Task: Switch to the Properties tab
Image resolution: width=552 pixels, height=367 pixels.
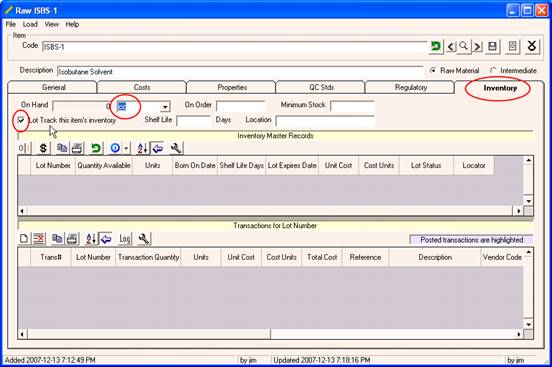Action: coord(232,87)
